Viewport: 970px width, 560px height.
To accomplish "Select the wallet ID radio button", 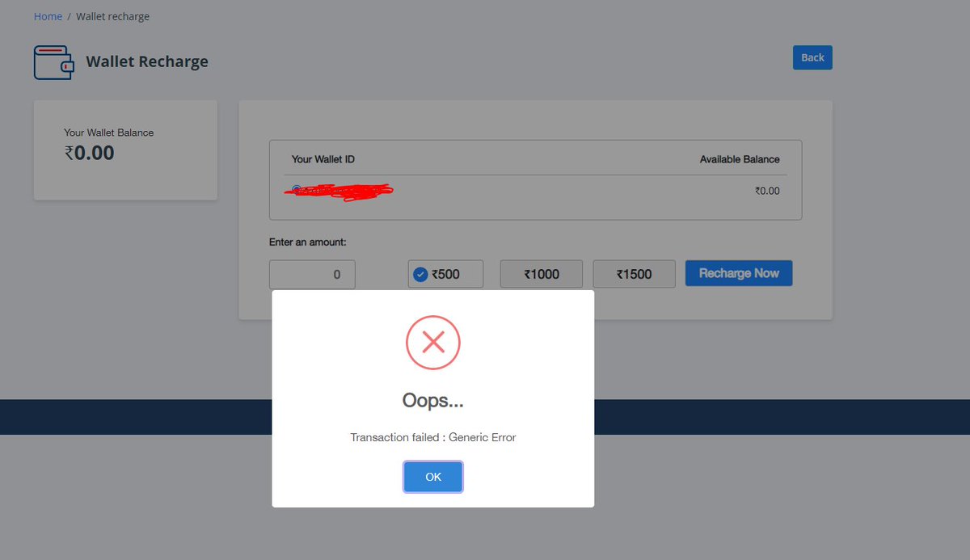I will pyautogui.click(x=297, y=190).
